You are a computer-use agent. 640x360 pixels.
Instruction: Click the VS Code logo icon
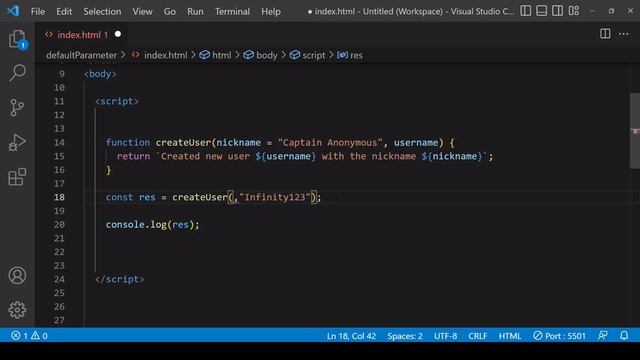13,11
